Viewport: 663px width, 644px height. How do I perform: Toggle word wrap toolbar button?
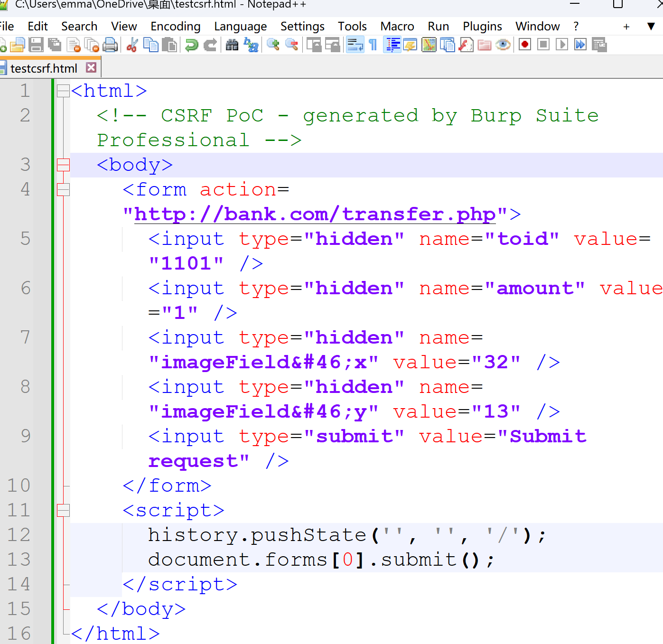point(355,45)
